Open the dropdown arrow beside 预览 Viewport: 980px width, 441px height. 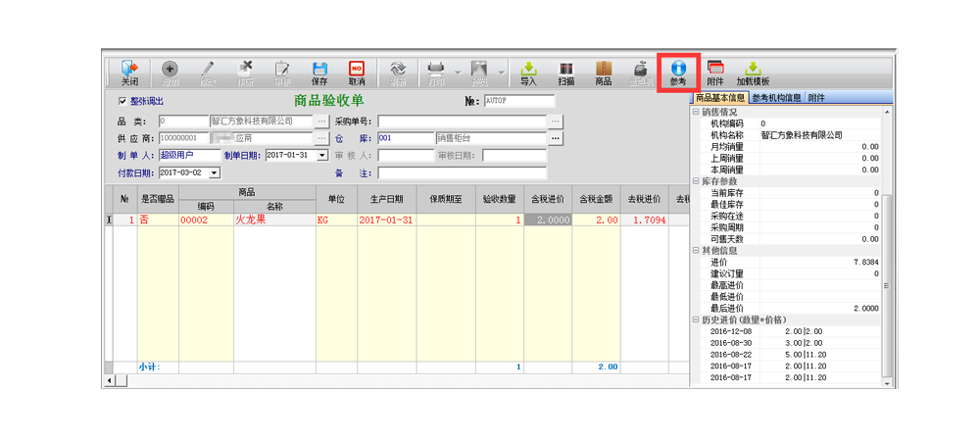coord(501,73)
